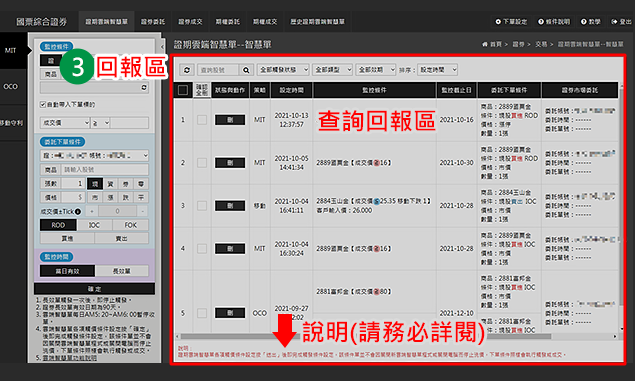Click the 登出 logout icon
This screenshot has height=381, width=635.
[x=614, y=22]
